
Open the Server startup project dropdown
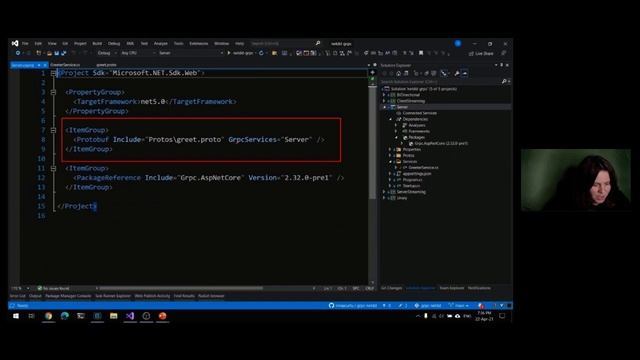[x=191, y=53]
